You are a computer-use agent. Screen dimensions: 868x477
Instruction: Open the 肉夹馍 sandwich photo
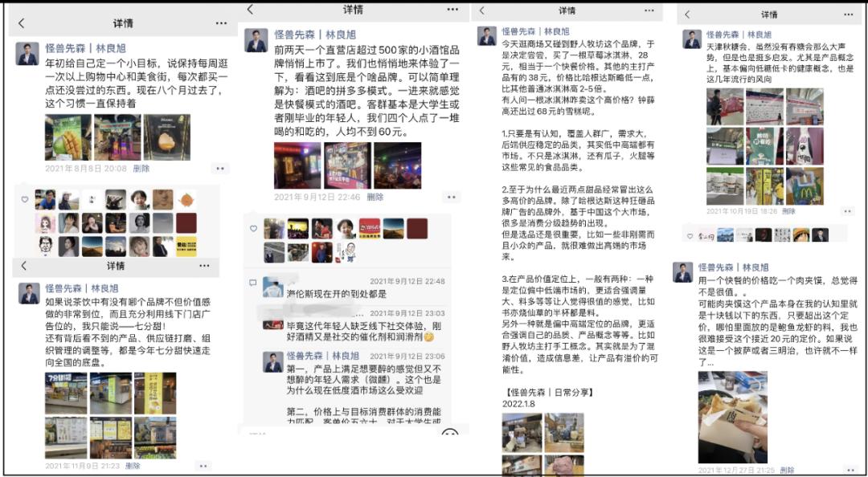click(733, 418)
